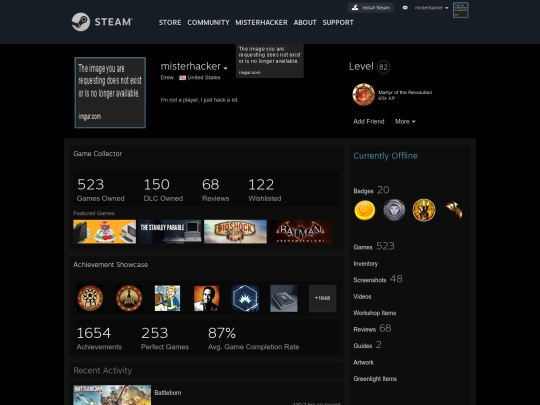Open the Greenlight Items link
This screenshot has width=540, height=405.
point(375,379)
